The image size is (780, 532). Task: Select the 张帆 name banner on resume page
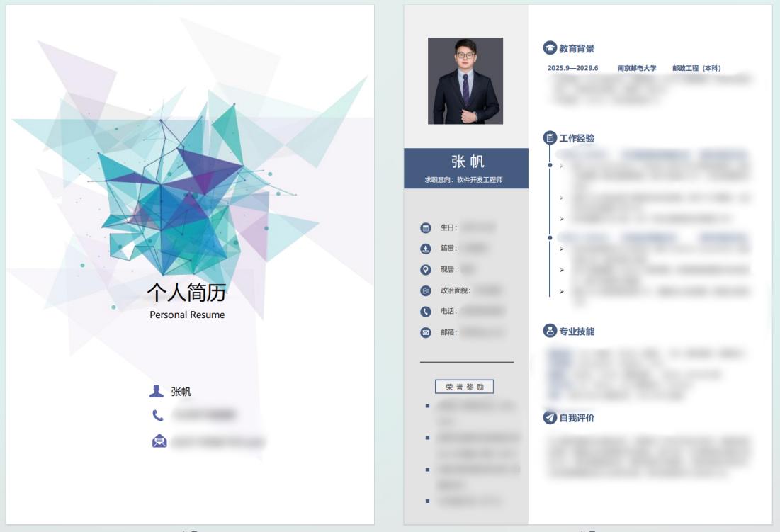coord(465,168)
